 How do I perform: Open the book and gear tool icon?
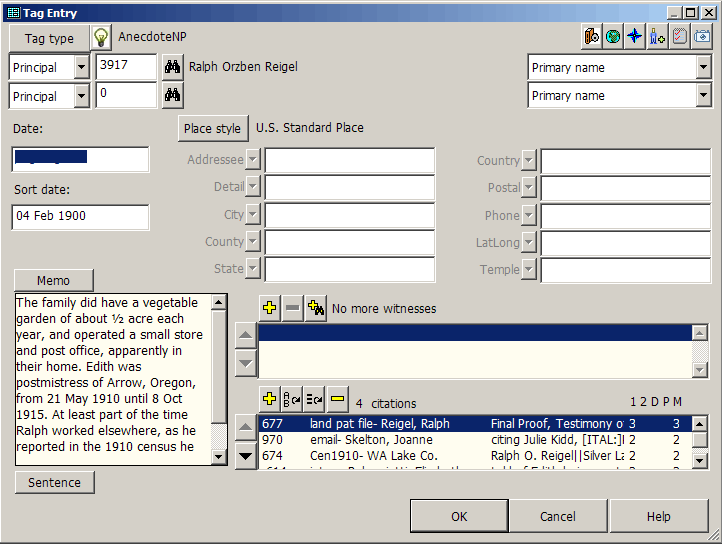click(592, 36)
